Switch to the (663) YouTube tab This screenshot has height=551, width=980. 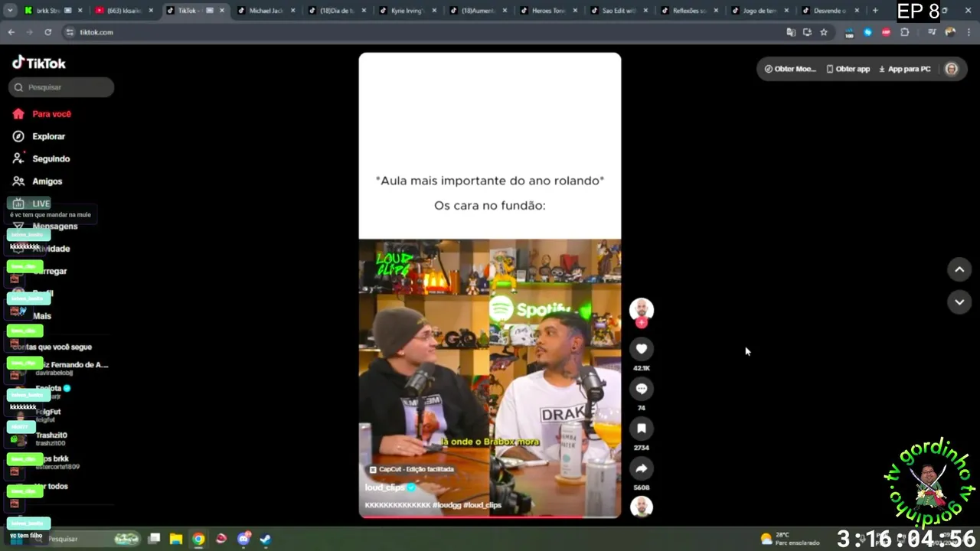(124, 11)
